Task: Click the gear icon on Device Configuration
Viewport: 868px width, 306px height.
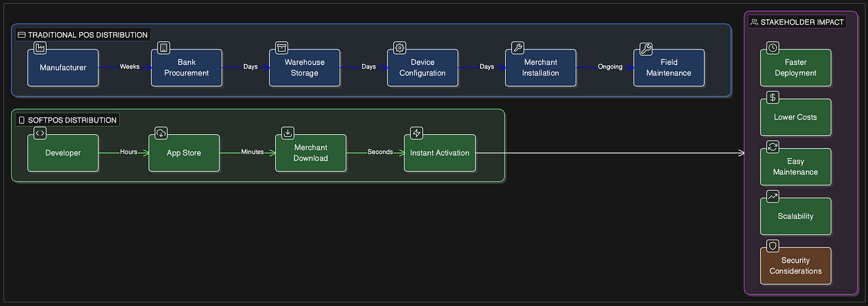Action: click(x=399, y=48)
